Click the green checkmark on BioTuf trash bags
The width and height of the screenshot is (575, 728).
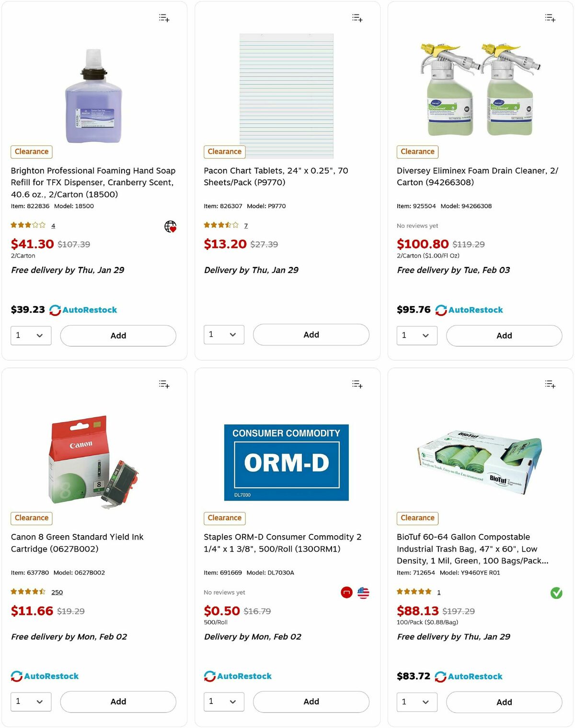(x=556, y=593)
